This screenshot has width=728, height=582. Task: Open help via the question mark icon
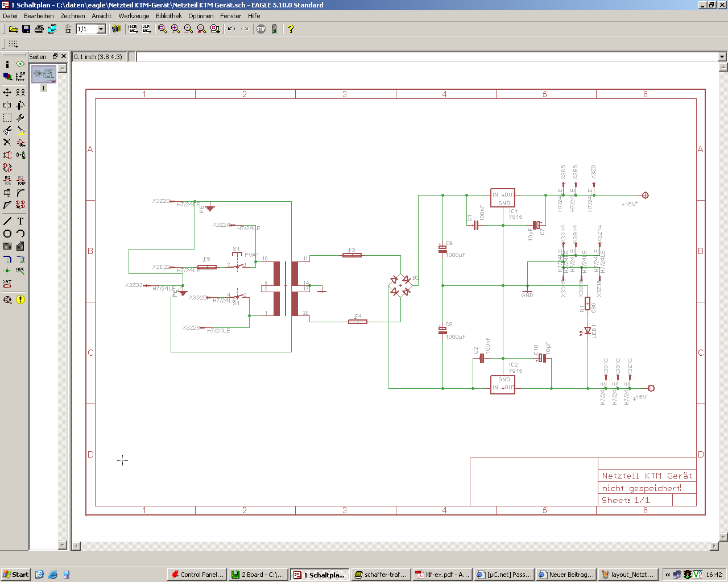pos(291,29)
